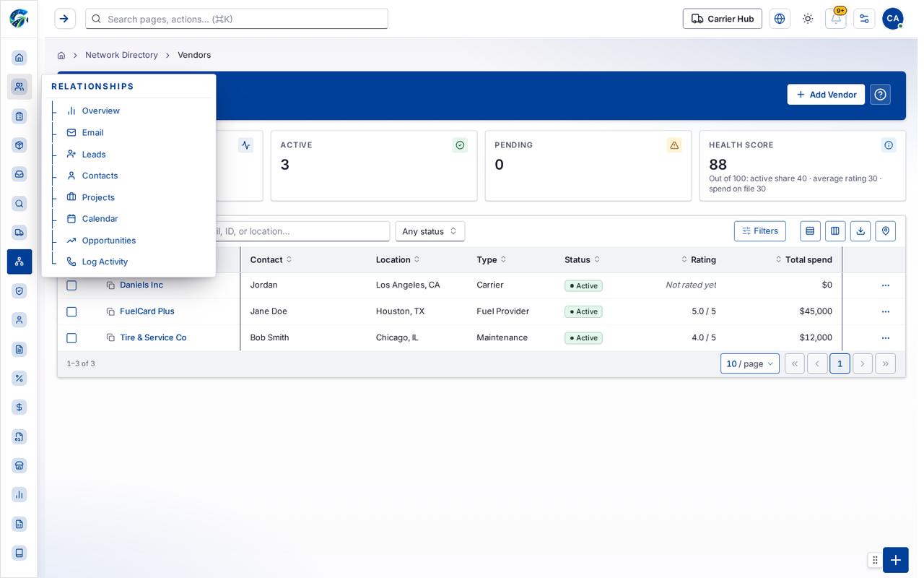924x578 pixels.
Task: Select the package box sidebar icon
Action: 19,144
